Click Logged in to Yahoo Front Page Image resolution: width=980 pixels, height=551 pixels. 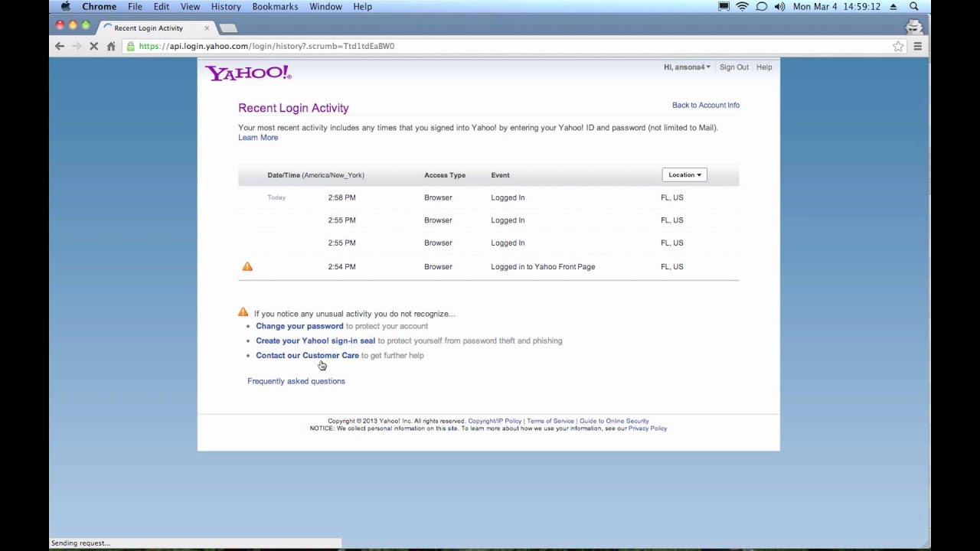(543, 266)
